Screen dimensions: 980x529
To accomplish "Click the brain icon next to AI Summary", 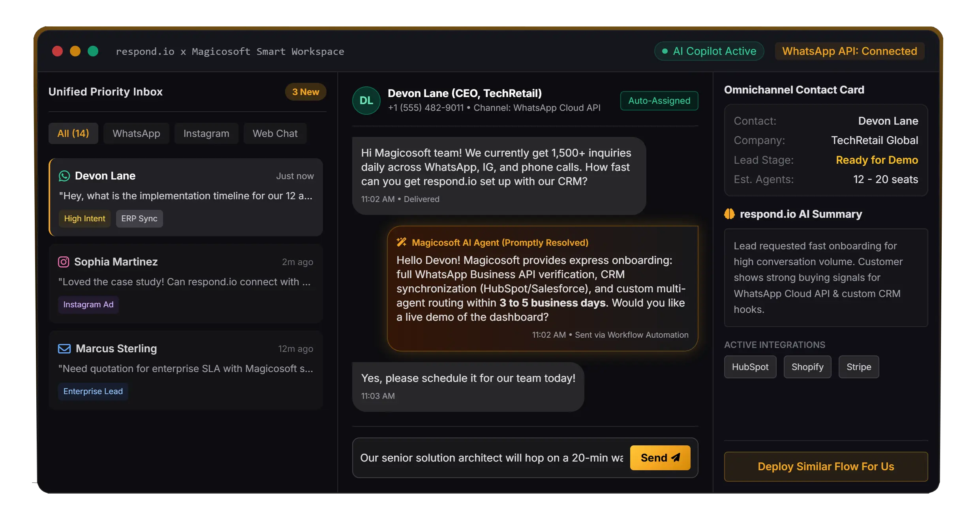I will pos(729,214).
